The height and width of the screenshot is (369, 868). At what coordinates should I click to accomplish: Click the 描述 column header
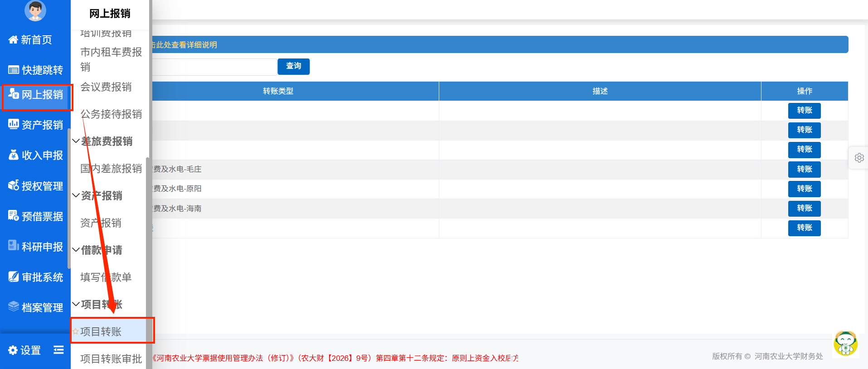pyautogui.click(x=600, y=91)
